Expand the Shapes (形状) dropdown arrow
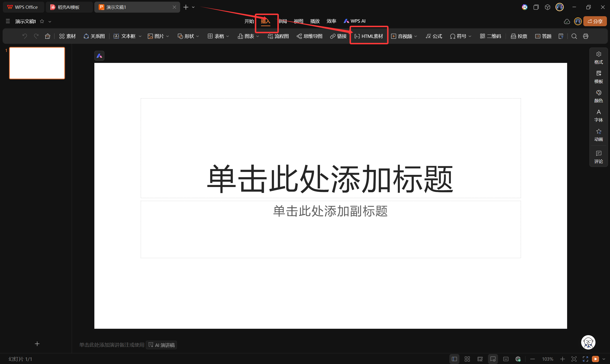 pyautogui.click(x=198, y=36)
